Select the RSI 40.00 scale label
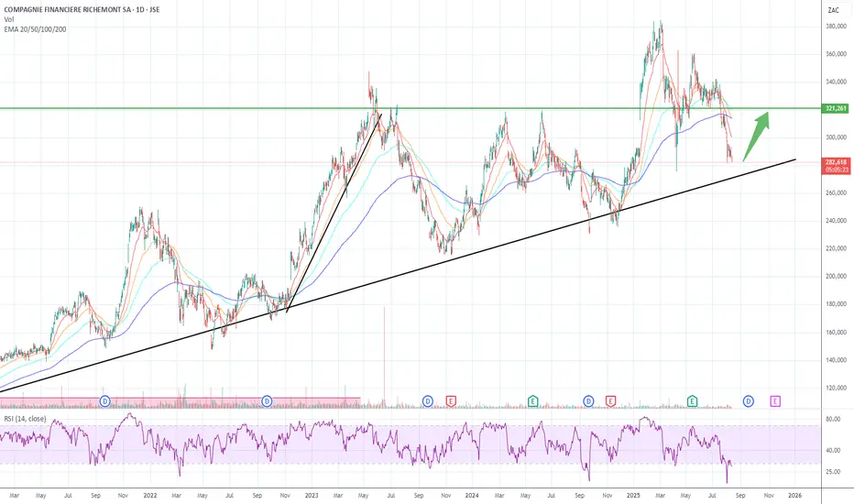This screenshot has height=504, width=854. 833,451
